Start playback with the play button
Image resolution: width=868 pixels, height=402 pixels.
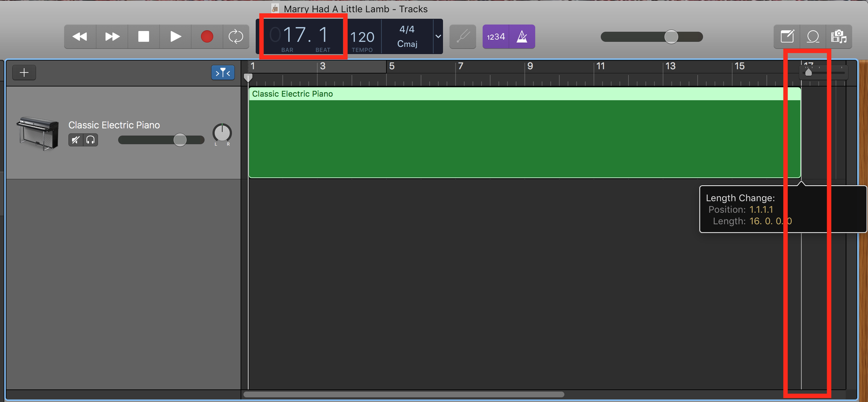(x=175, y=37)
